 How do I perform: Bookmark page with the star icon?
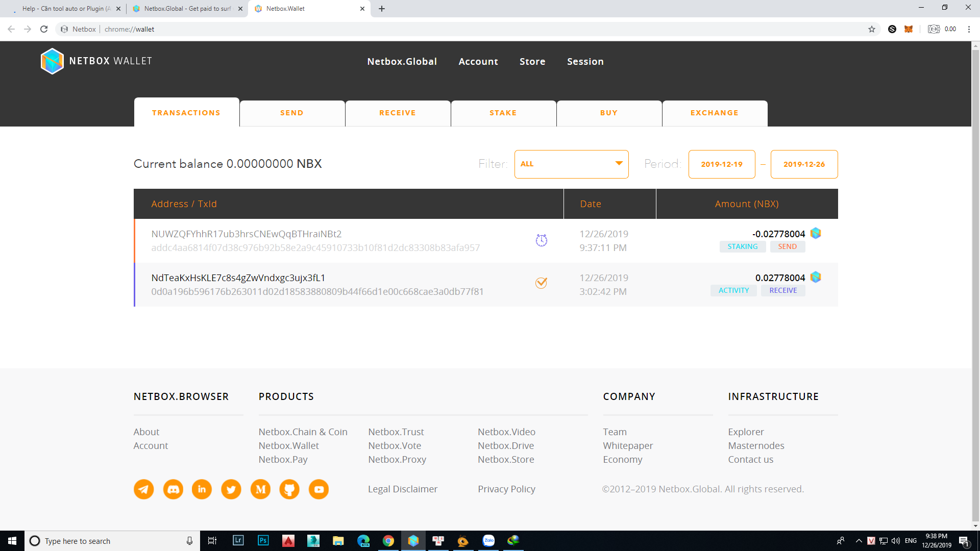click(872, 29)
